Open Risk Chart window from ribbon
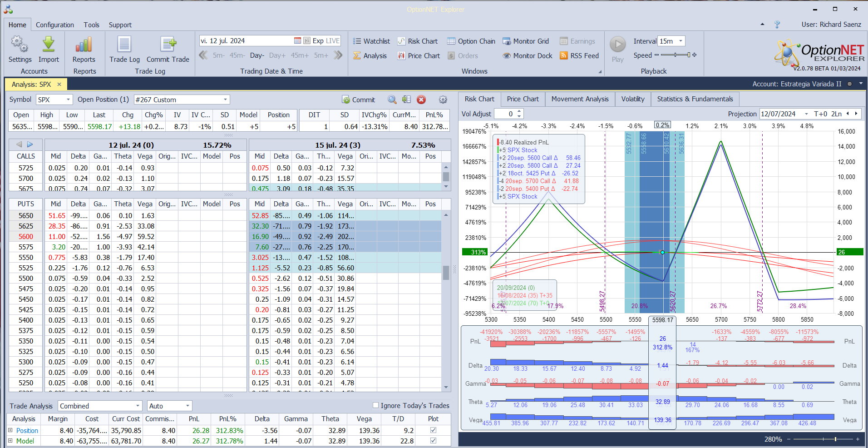This screenshot has height=448, width=868. pyautogui.click(x=418, y=41)
